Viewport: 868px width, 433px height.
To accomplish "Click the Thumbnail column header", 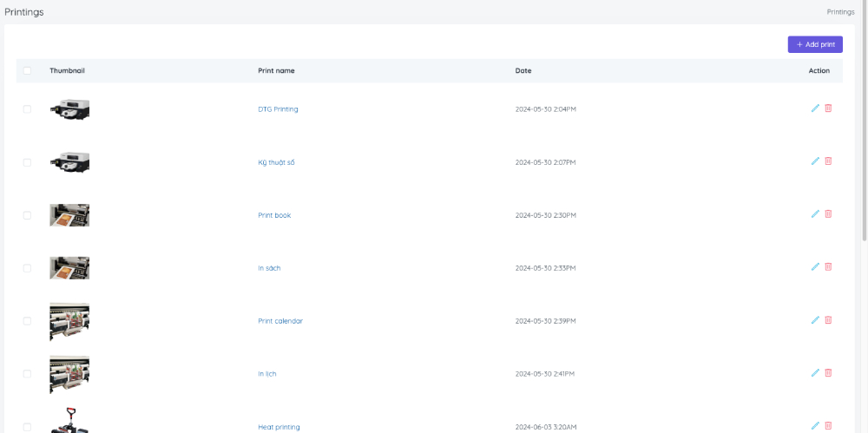I will tap(67, 70).
